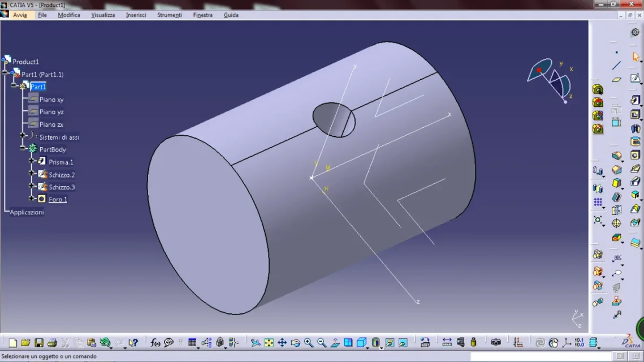Expand the Schizzo.2 node
This screenshot has width=644, height=362.
click(x=32, y=174)
